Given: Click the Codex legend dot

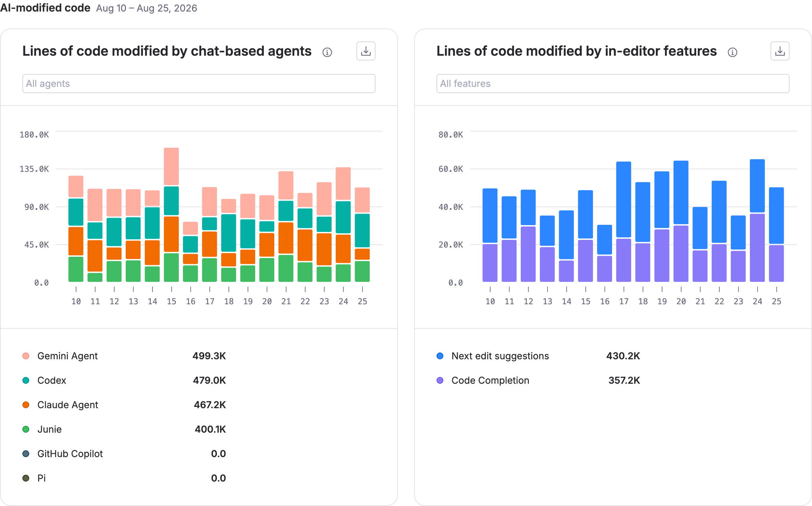Looking at the screenshot, I should (x=26, y=380).
